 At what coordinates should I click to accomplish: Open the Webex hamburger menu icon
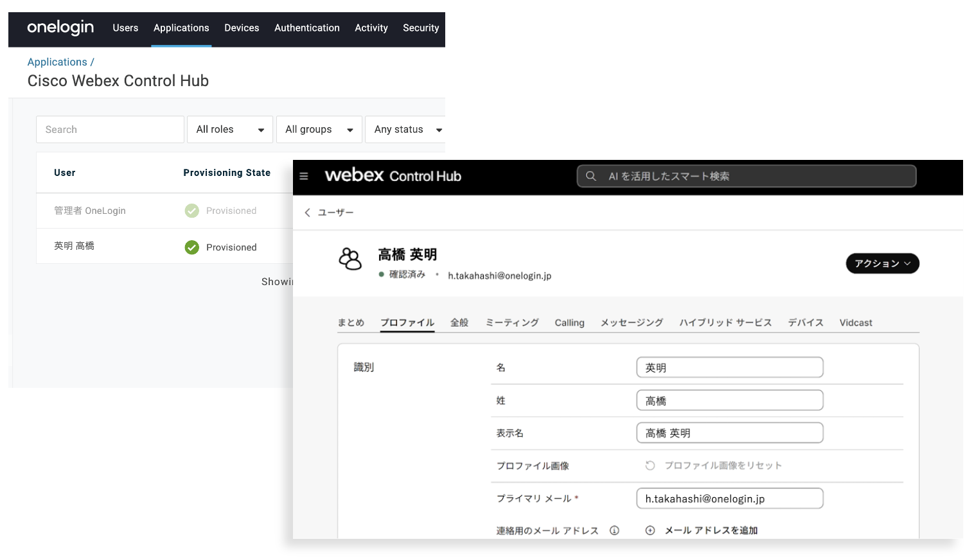click(x=304, y=176)
